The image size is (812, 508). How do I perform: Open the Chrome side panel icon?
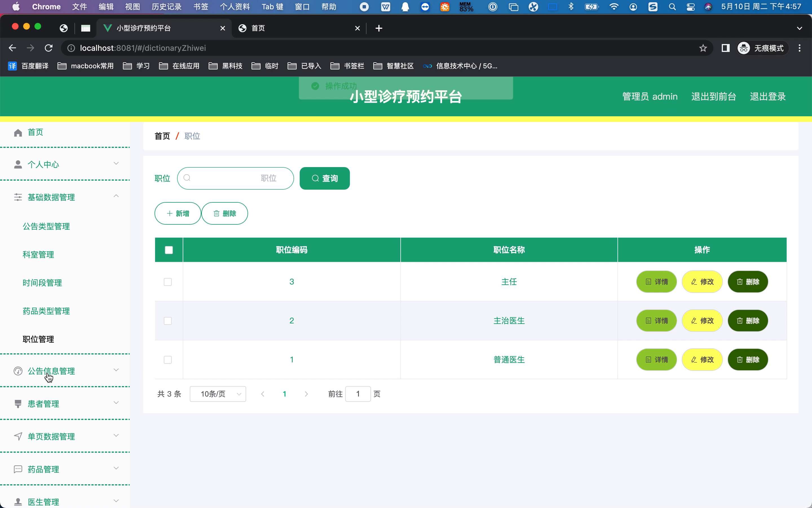725,48
